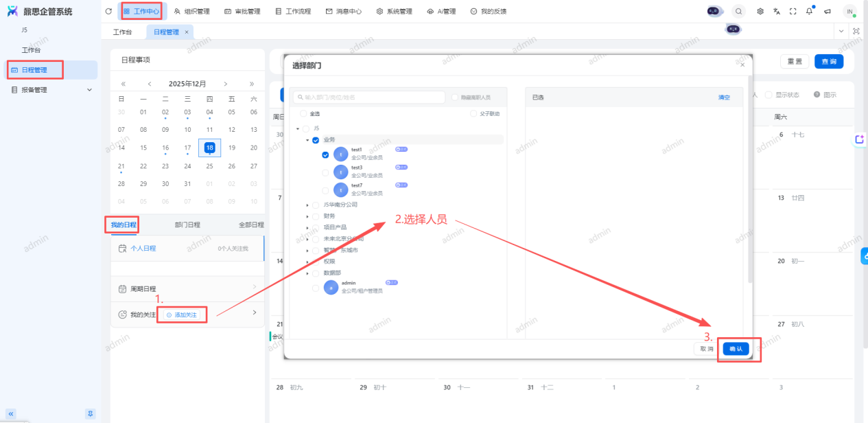Expand the 财务 department node
This screenshot has width=868, height=423.
coord(307,216)
